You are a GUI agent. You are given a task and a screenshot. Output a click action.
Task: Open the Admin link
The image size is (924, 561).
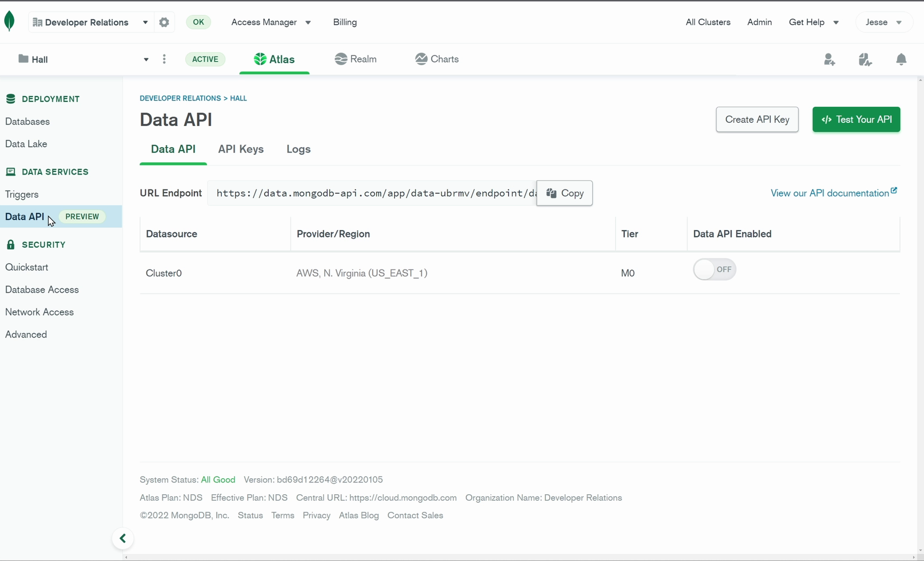[759, 22]
